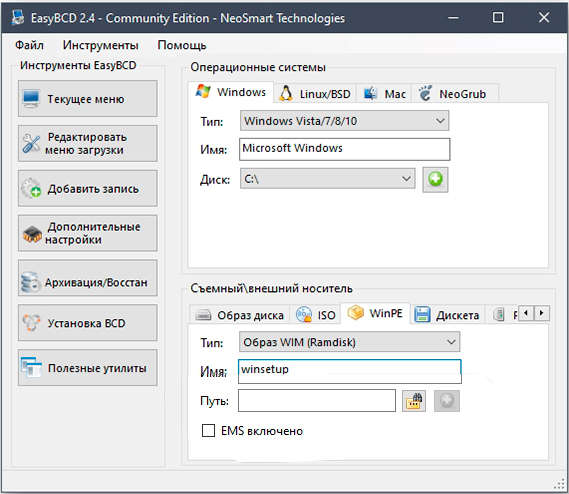Click the grayed add WinPE entry icon
This screenshot has width=569, height=494.
click(x=447, y=401)
